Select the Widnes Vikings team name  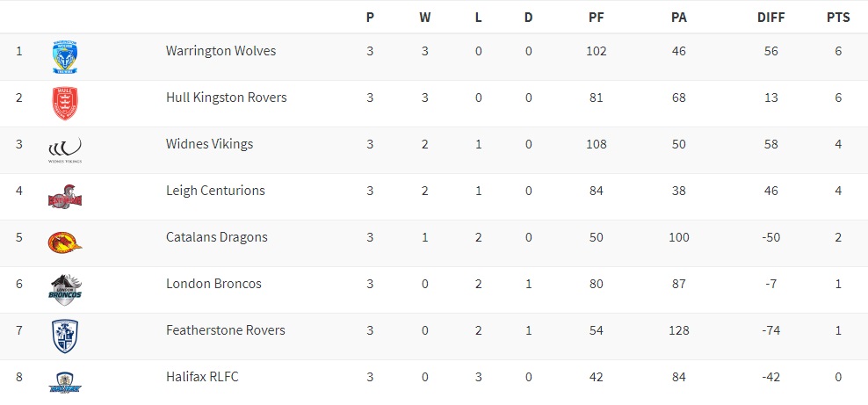pos(209,144)
